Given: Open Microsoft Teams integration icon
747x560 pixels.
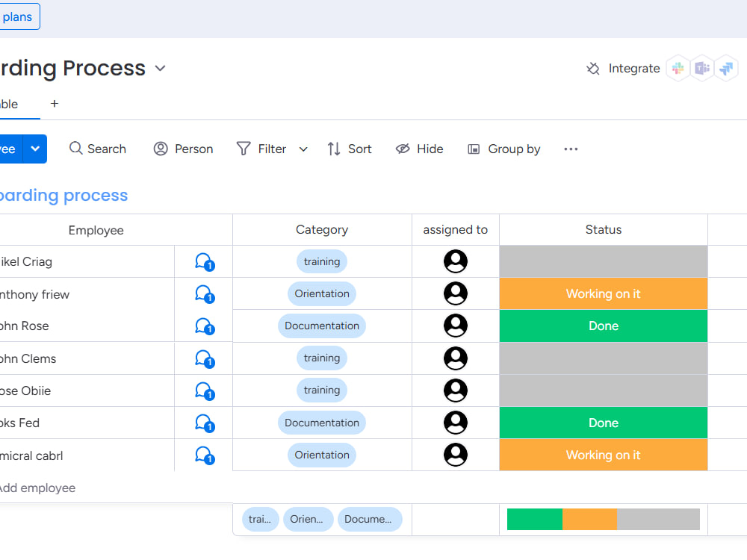Looking at the screenshot, I should click(702, 69).
